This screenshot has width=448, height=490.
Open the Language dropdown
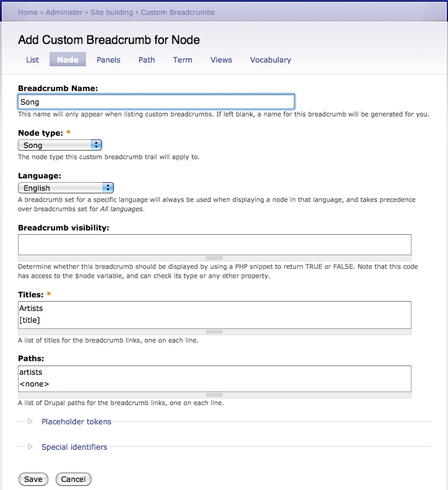click(66, 188)
